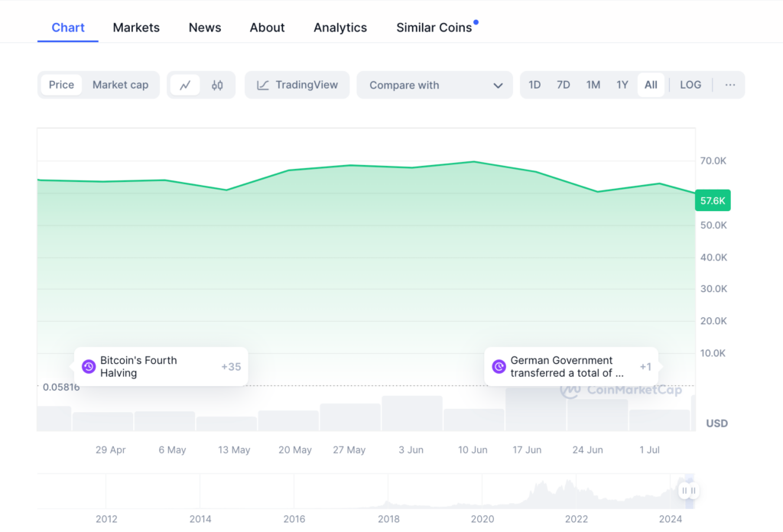Image resolution: width=783 pixels, height=532 pixels.
Task: Open the Similar Coins tab
Action: pyautogui.click(x=434, y=28)
